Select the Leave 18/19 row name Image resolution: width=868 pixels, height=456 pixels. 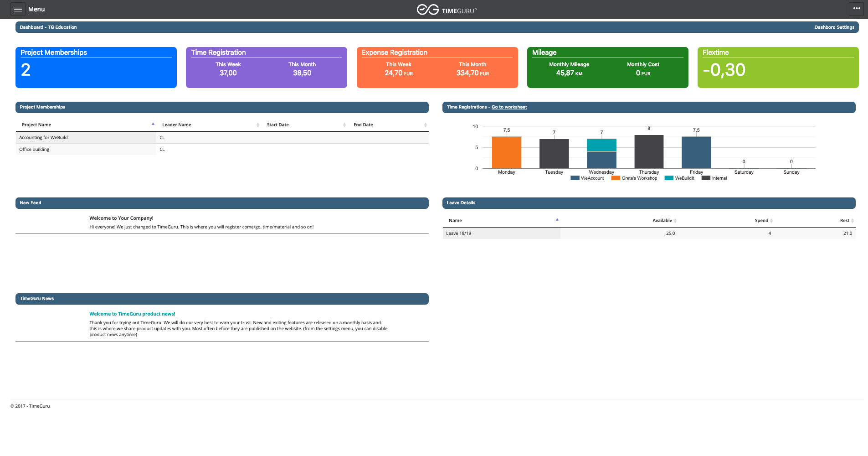(458, 233)
